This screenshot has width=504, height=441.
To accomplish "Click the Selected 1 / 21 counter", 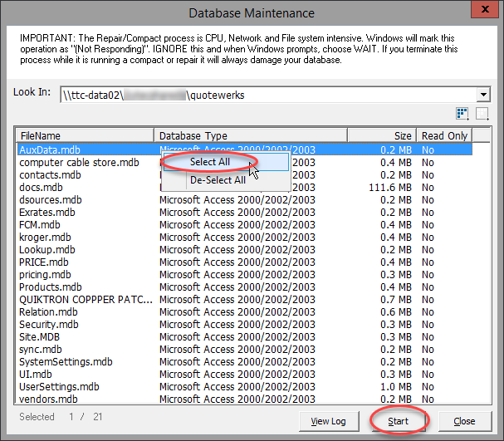I will click(61, 417).
